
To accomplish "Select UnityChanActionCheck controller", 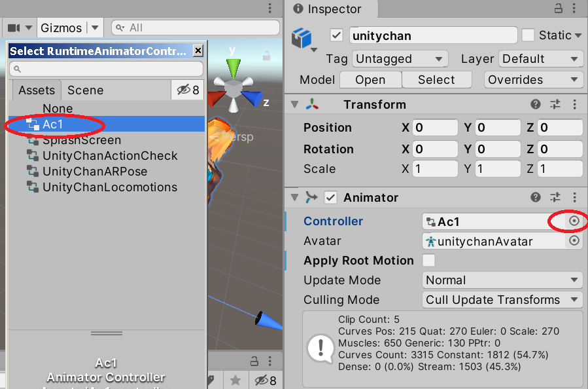I will click(x=106, y=155).
